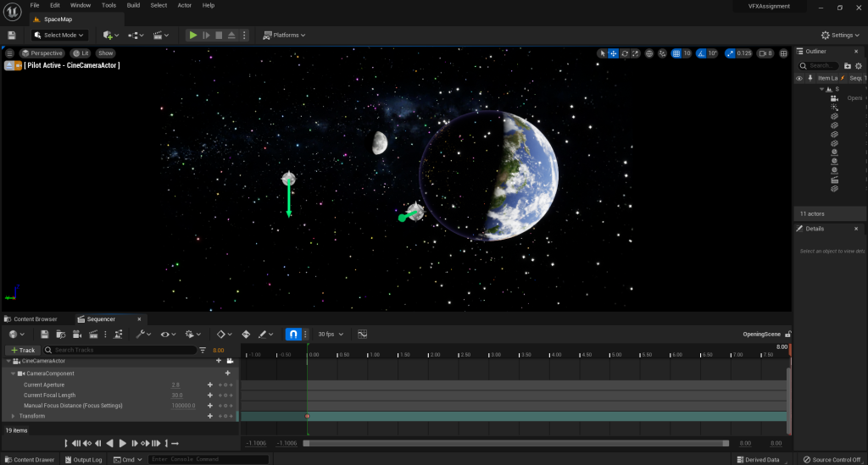The height and width of the screenshot is (465, 868).
Task: Click the sequencer render movie clapperboard icon
Action: coord(93,335)
